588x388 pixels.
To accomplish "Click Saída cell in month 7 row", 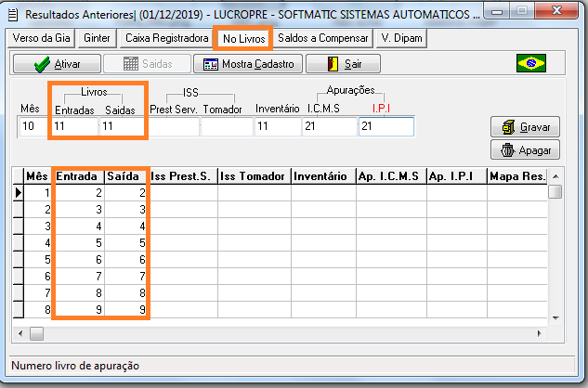I will pyautogui.click(x=124, y=292).
